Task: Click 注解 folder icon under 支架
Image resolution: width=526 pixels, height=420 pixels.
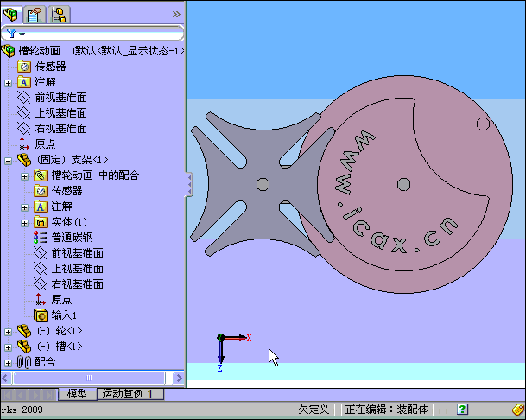Action: tap(41, 207)
